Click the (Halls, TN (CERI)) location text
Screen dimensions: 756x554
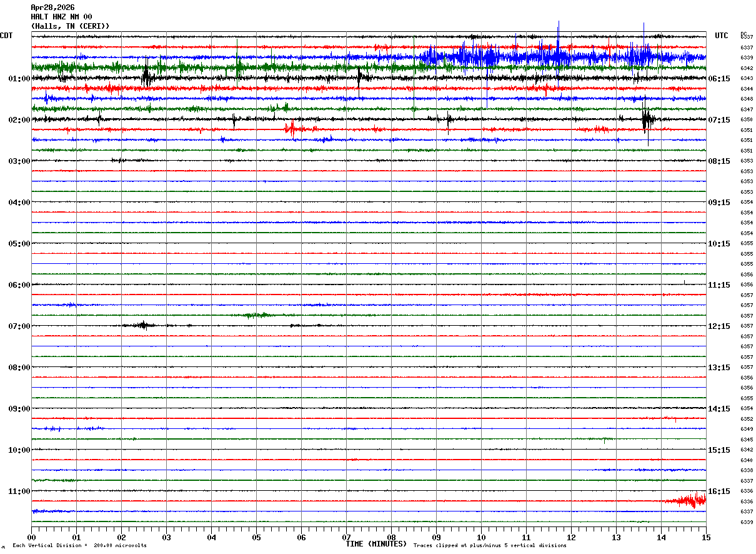click(70, 26)
